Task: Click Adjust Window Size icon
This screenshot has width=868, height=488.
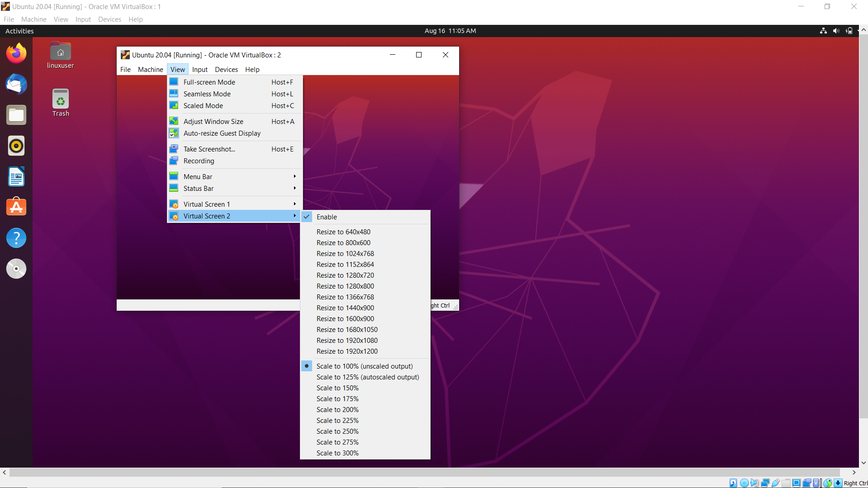Action: click(x=174, y=121)
